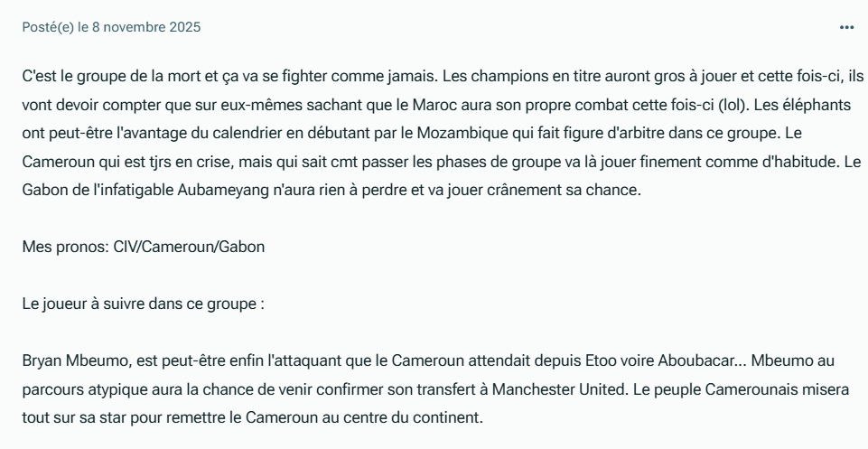Click the post date 8 novembre 2025
Viewport: 868px width, 449px height.
click(x=146, y=27)
